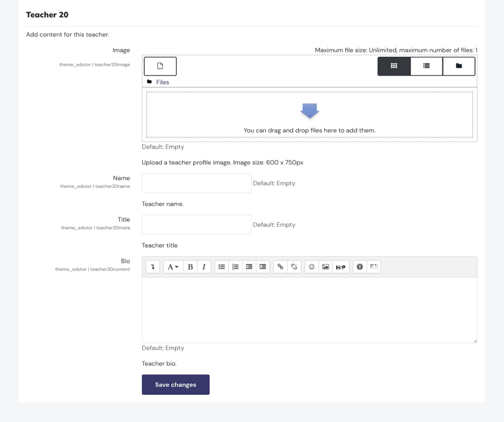Switch file manager to list view

click(x=426, y=65)
